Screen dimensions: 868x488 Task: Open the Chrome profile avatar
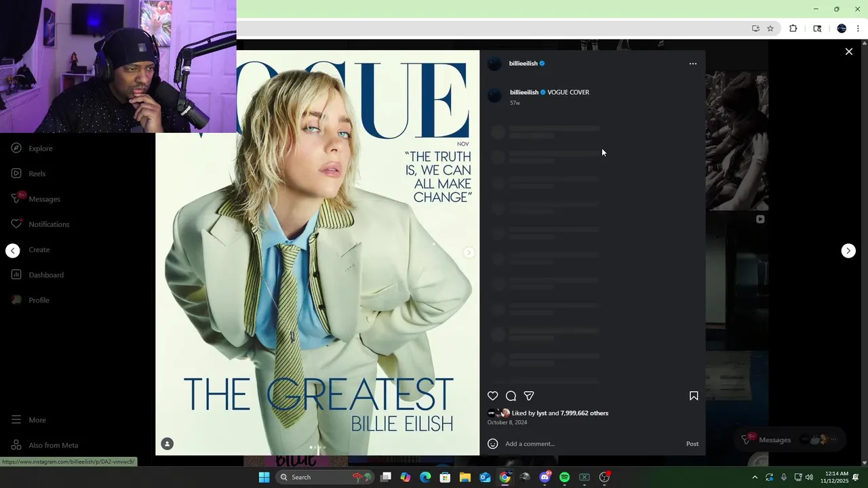[842, 28]
